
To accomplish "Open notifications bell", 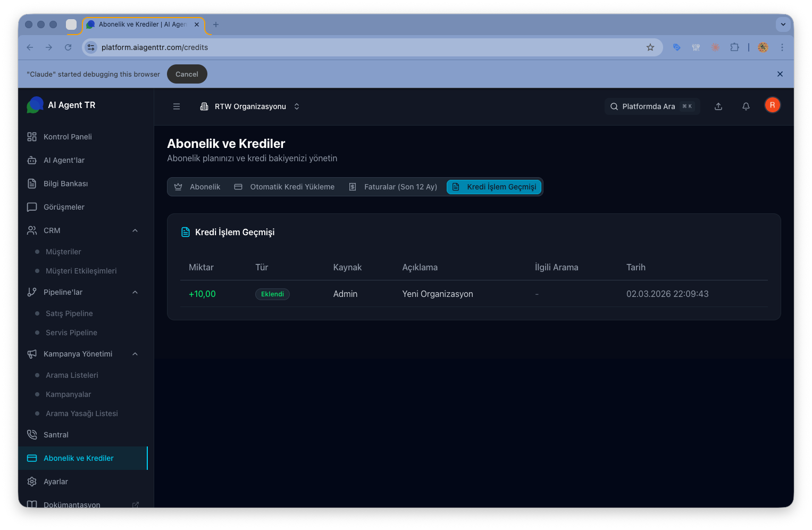I will click(746, 106).
